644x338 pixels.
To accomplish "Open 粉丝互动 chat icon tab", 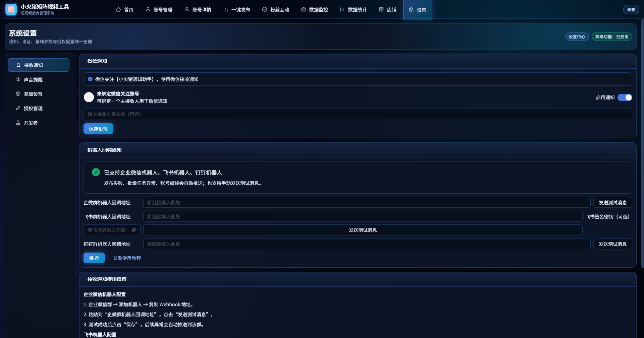I will [265, 10].
